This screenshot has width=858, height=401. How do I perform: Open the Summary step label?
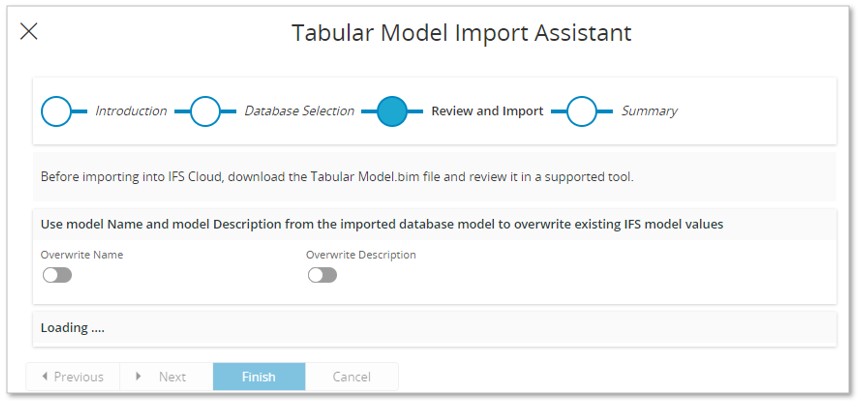[x=649, y=111]
